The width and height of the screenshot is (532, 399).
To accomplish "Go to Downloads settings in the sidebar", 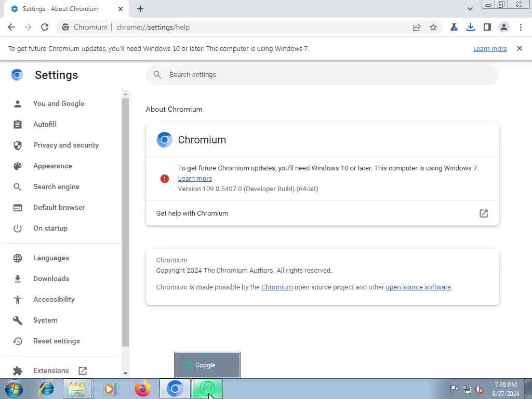I will coord(51,278).
